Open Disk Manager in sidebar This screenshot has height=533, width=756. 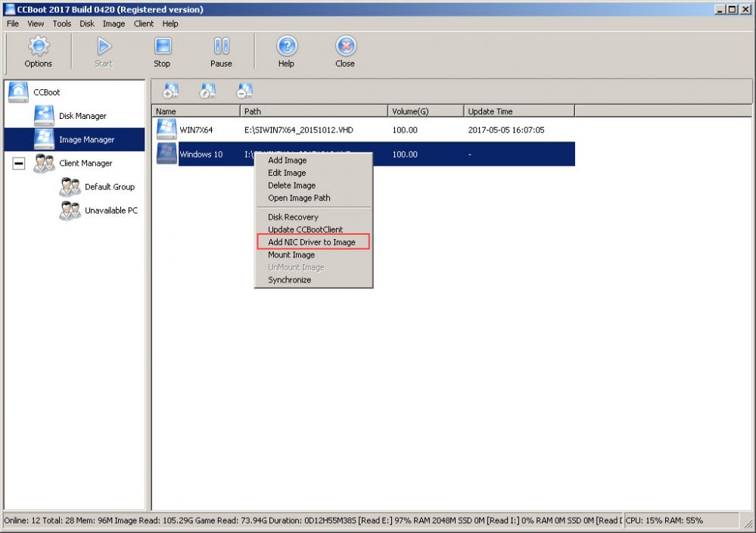[82, 116]
